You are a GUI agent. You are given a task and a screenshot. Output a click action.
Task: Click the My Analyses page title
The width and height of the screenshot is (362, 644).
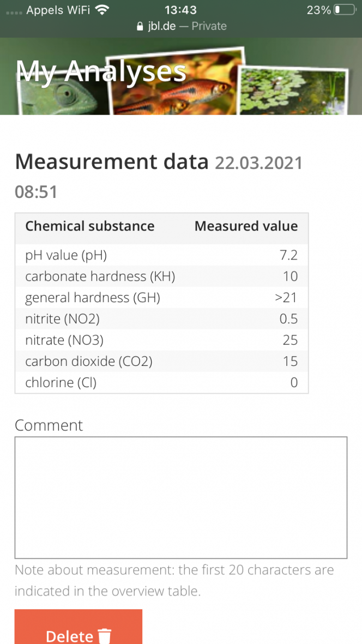[101, 71]
